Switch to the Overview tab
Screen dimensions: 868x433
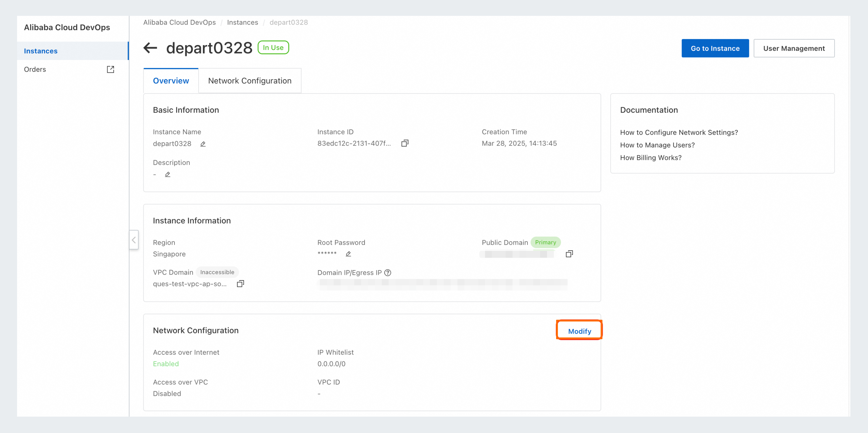coord(171,81)
